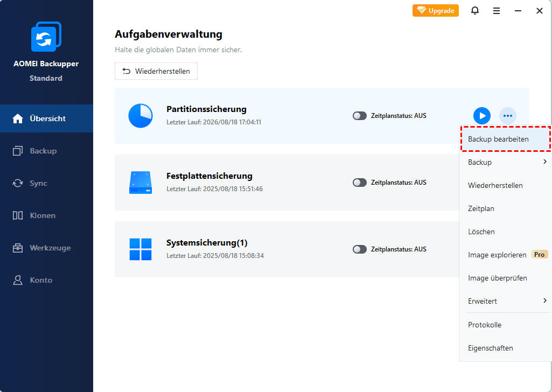The width and height of the screenshot is (552, 392).
Task: Click the Wiederherstellen button below the heading
Action: pos(156,71)
